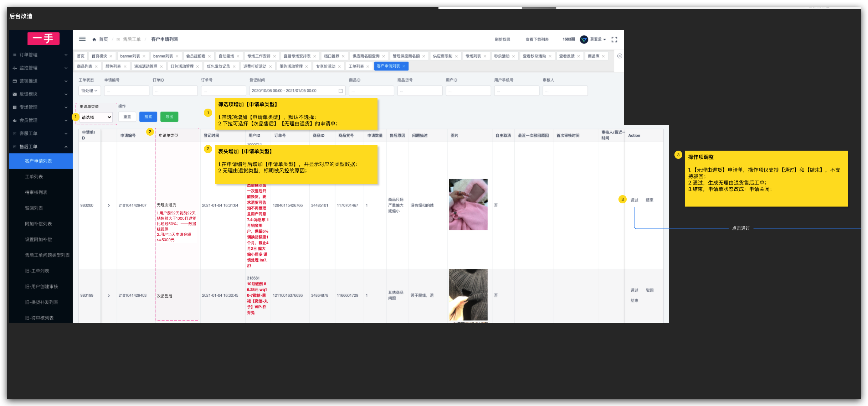Click the user avatar icon
Image resolution: width=868 pixels, height=406 pixels.
(584, 40)
